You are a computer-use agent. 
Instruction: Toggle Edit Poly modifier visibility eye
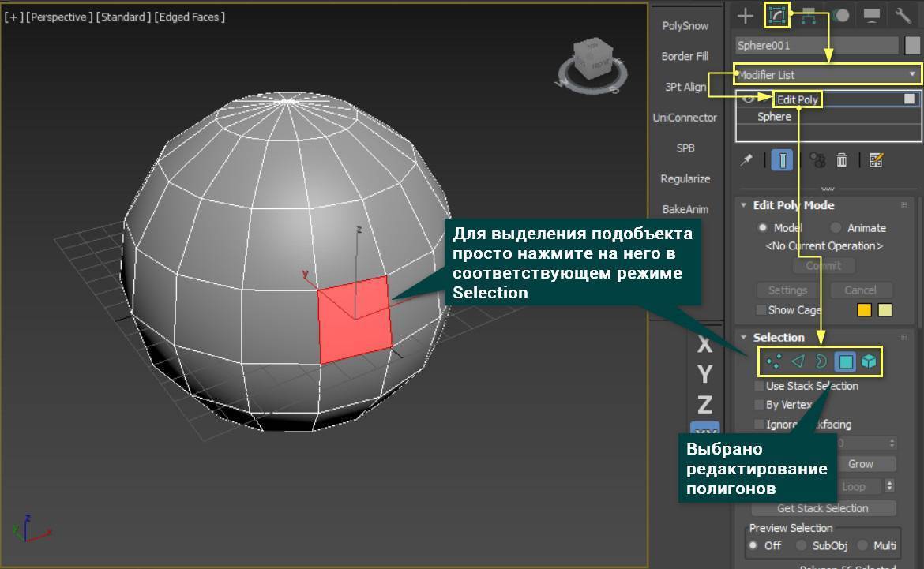point(747,99)
